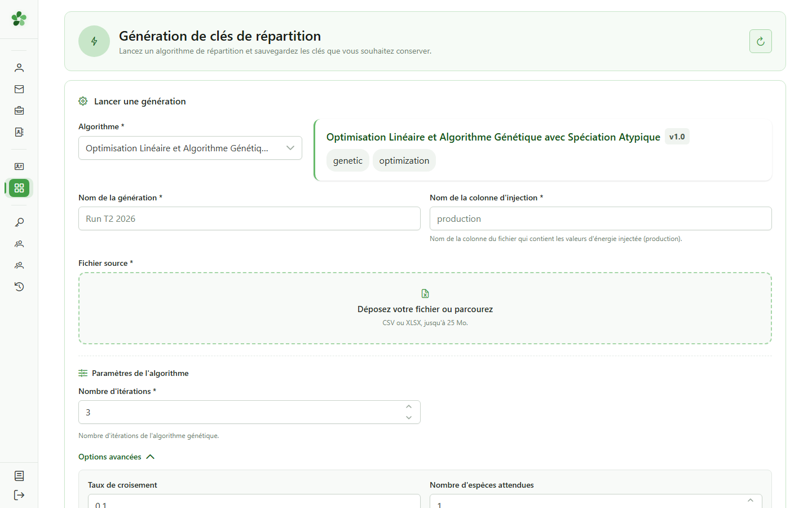
Task: Open the mail envelope sidebar icon
Action: click(x=19, y=89)
